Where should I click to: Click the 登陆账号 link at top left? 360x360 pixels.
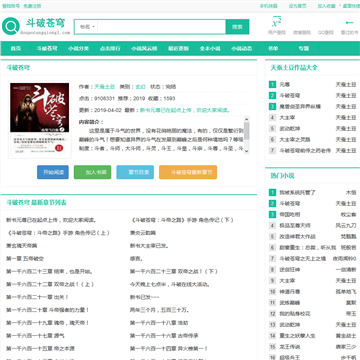pyautogui.click(x=11, y=6)
